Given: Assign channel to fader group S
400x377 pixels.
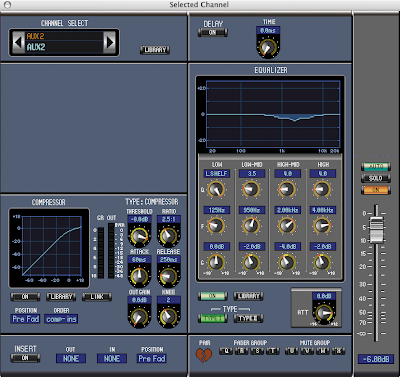Looking at the screenshot, I should (257, 351).
